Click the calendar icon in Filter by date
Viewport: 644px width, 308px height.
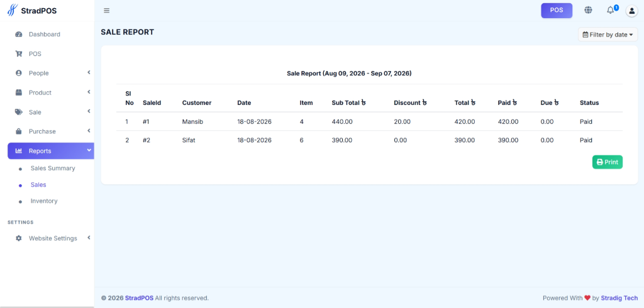(586, 35)
